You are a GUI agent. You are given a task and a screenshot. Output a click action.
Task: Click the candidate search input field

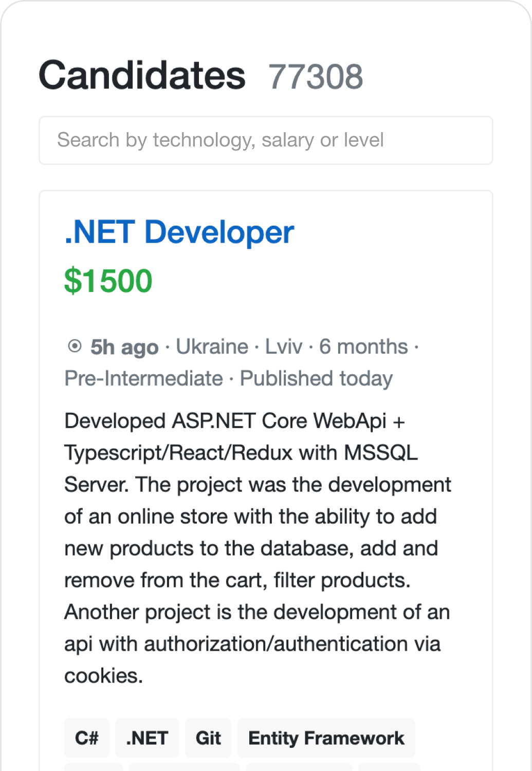pyautogui.click(x=266, y=140)
